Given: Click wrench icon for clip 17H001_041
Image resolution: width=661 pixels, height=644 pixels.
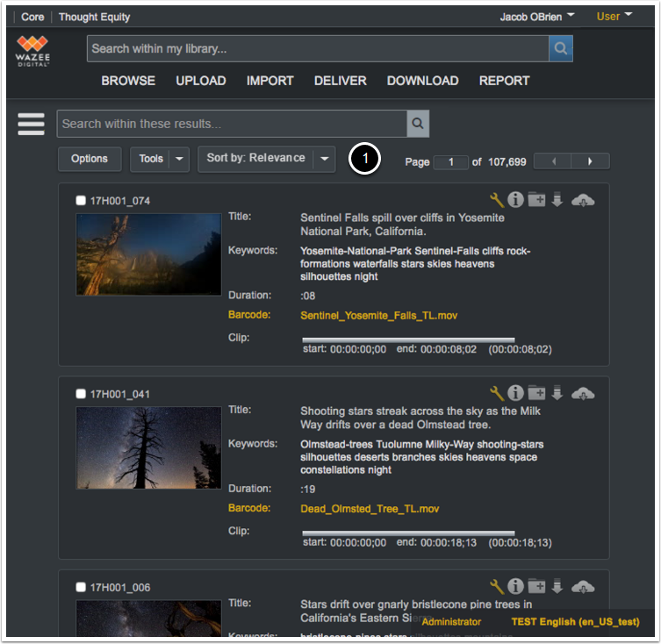Looking at the screenshot, I should point(497,393).
